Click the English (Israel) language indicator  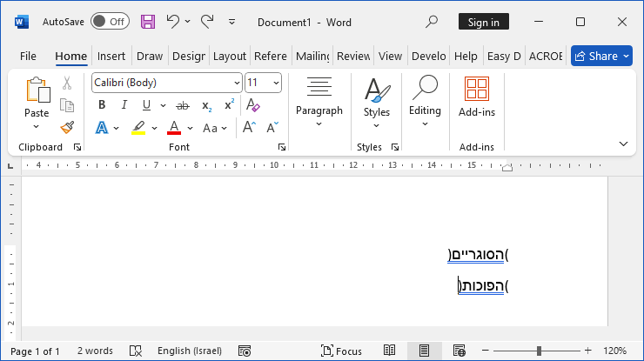tap(189, 351)
